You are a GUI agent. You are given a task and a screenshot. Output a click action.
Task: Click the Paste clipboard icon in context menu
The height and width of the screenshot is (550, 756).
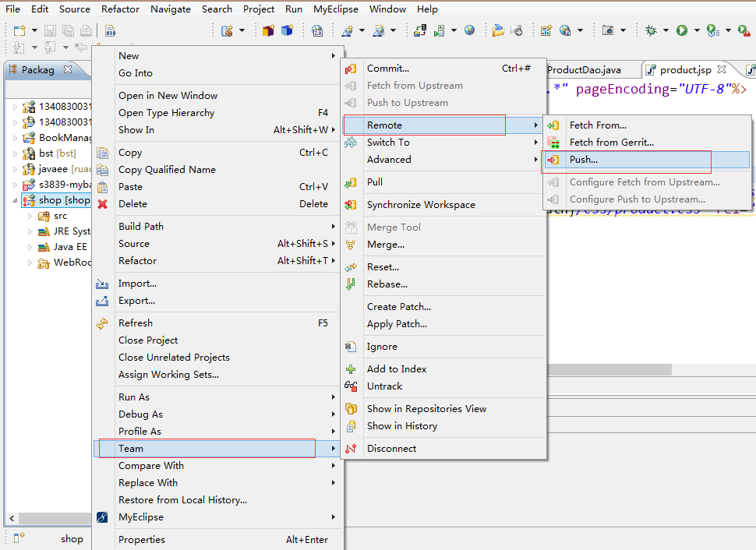(x=102, y=187)
